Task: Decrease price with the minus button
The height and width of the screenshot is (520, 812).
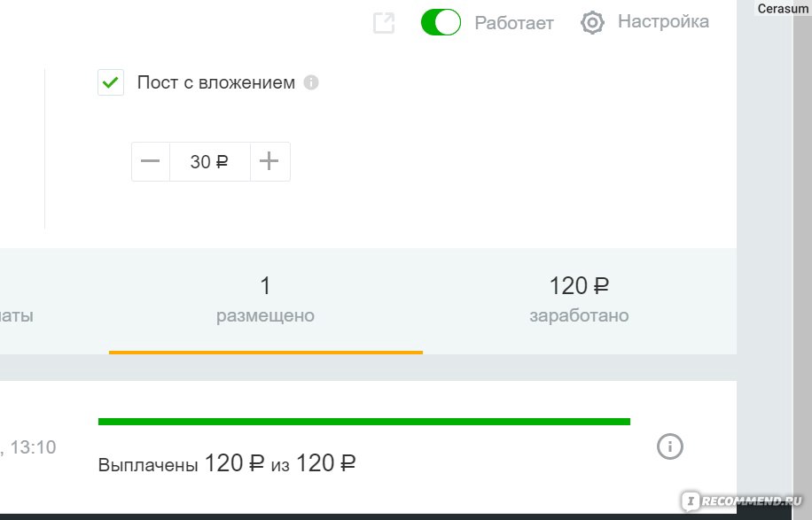Action: pyautogui.click(x=151, y=161)
